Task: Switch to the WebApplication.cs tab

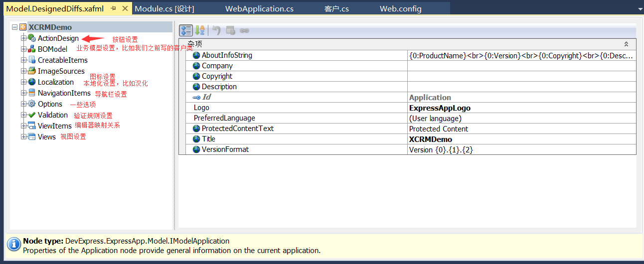Action: coord(259,8)
